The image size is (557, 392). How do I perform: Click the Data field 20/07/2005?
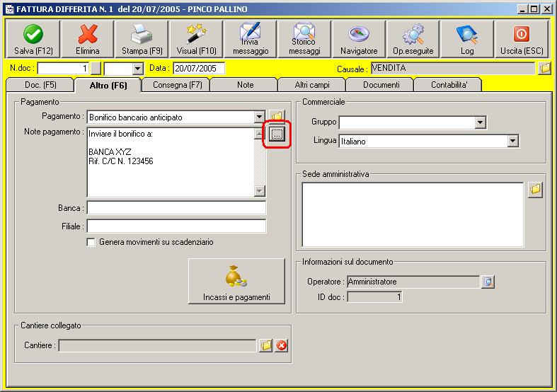tap(199, 69)
